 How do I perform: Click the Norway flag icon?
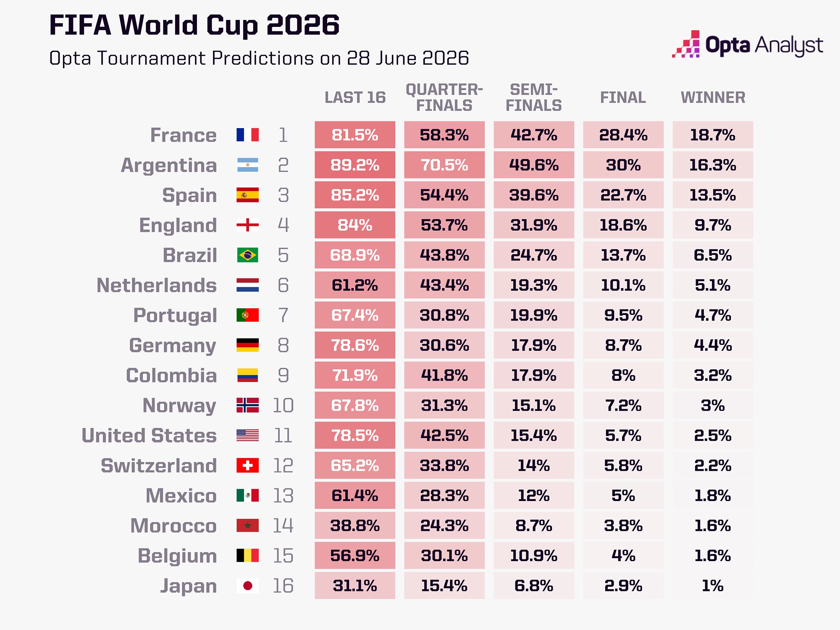[x=247, y=405]
